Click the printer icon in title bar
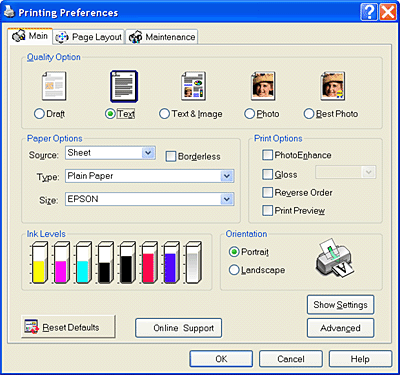 point(10,12)
